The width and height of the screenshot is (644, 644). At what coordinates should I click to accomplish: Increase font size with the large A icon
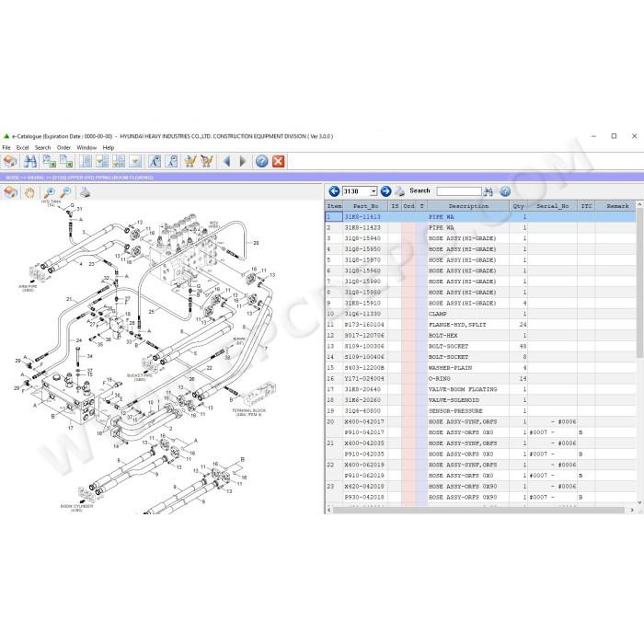click(155, 161)
